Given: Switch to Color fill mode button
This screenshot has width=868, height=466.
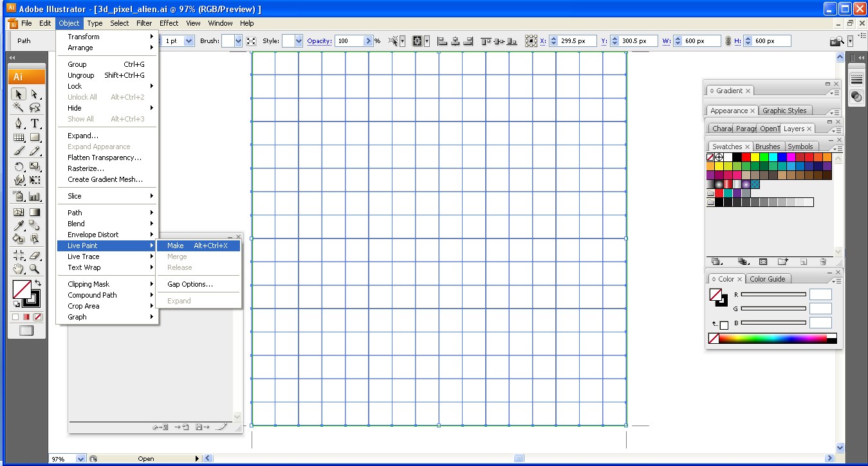Looking at the screenshot, I should [15, 317].
